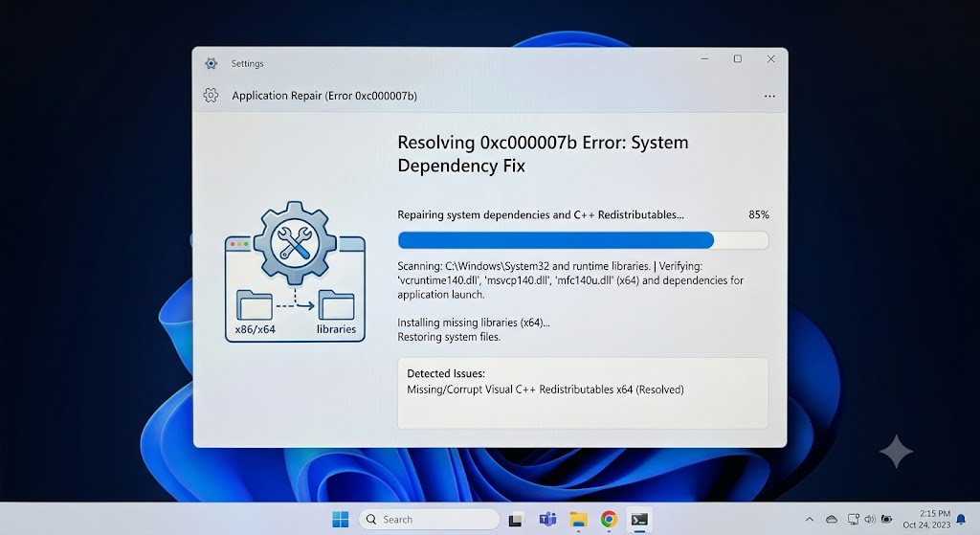Viewport: 980px width, 535px height.
Task: Click the 'Application Repair (Error 0xc000007b)' header
Action: point(324,96)
